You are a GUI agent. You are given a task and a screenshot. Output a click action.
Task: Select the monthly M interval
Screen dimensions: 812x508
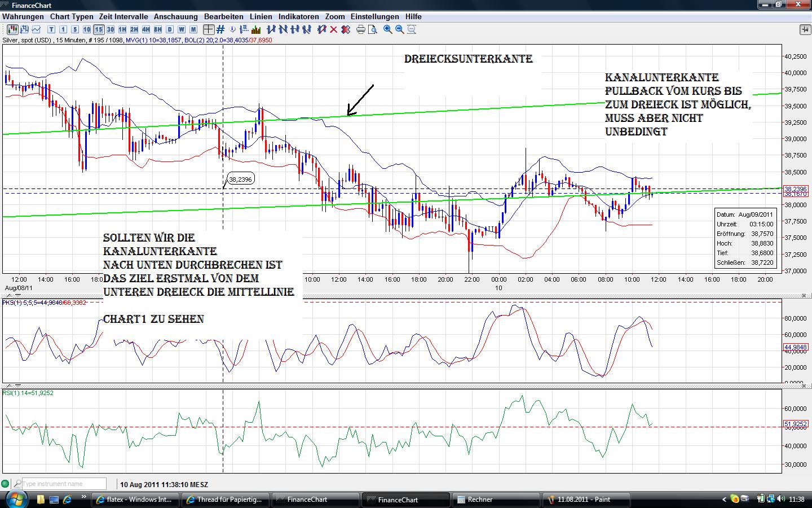click(193, 29)
